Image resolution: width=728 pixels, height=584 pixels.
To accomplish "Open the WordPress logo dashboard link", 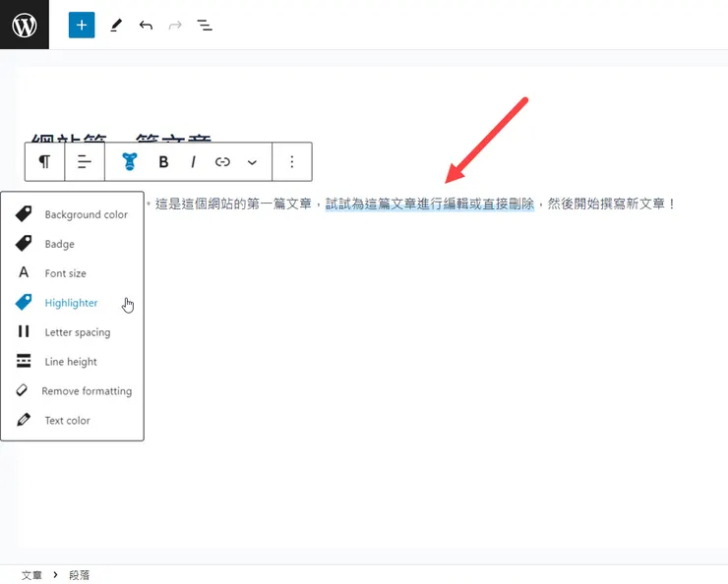I will click(25, 25).
